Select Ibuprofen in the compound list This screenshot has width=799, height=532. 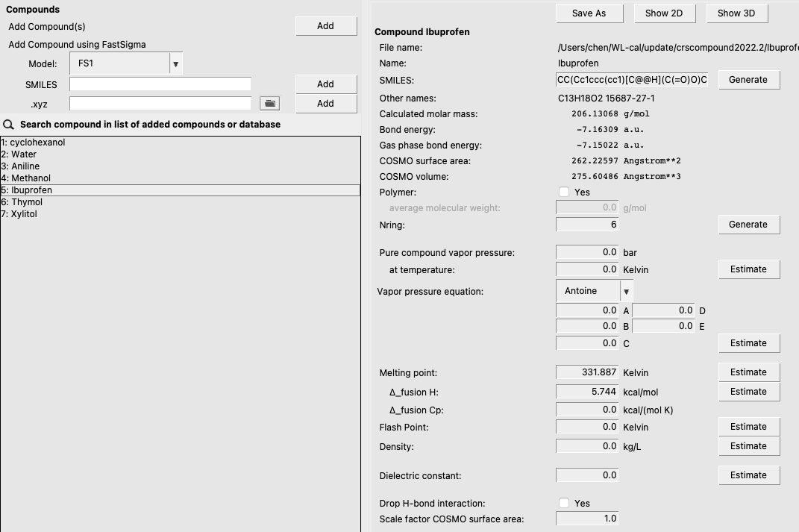[32, 190]
